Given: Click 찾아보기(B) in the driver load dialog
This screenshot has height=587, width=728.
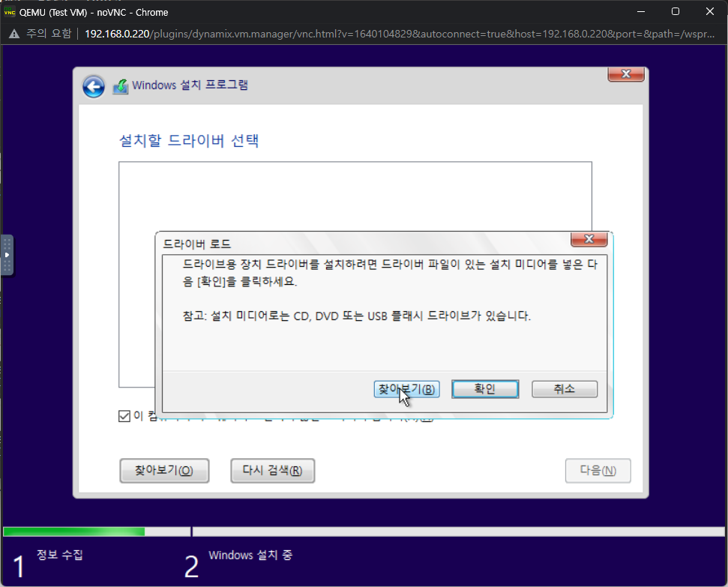Looking at the screenshot, I should click(x=406, y=389).
